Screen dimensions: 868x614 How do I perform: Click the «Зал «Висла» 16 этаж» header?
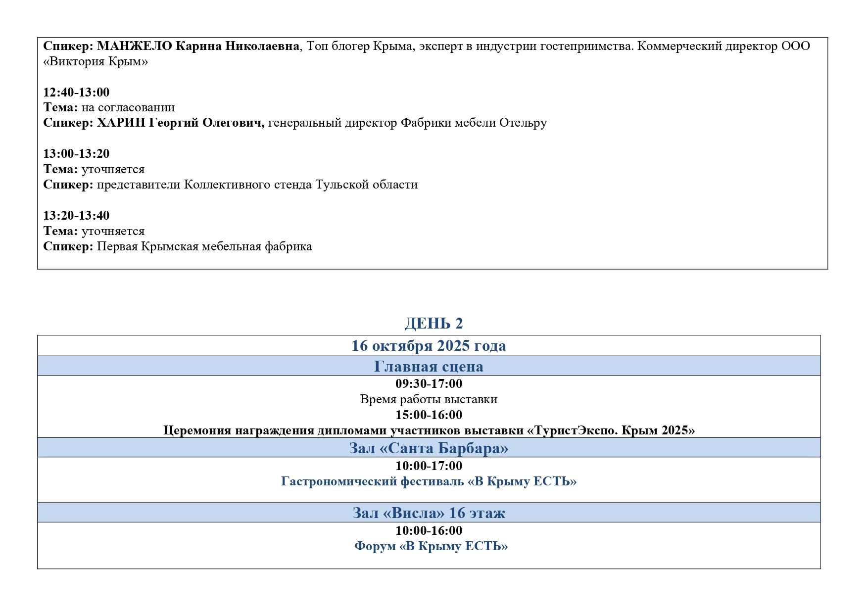(429, 513)
